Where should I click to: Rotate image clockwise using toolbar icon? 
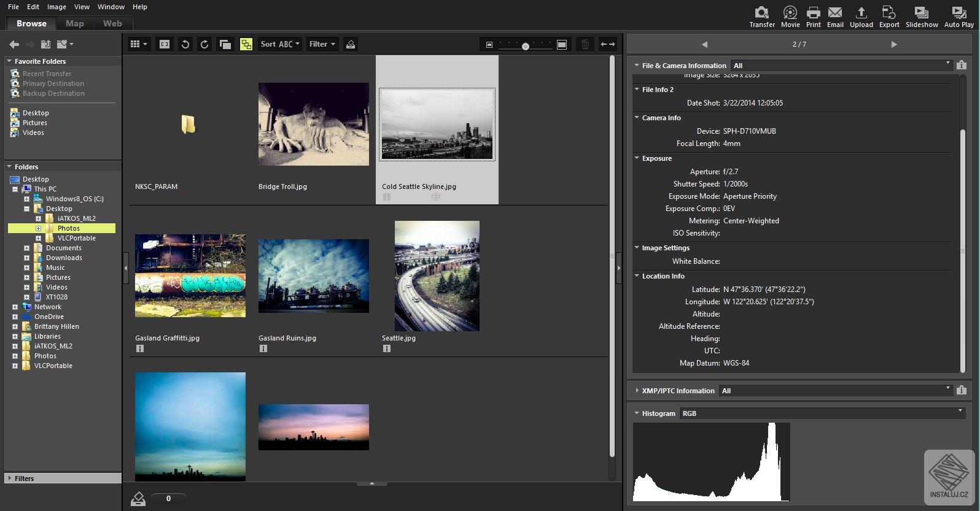point(204,44)
